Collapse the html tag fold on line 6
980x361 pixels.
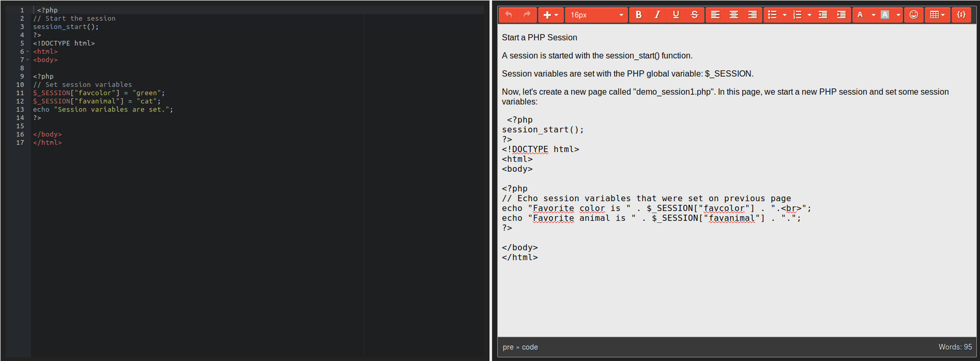(x=28, y=52)
